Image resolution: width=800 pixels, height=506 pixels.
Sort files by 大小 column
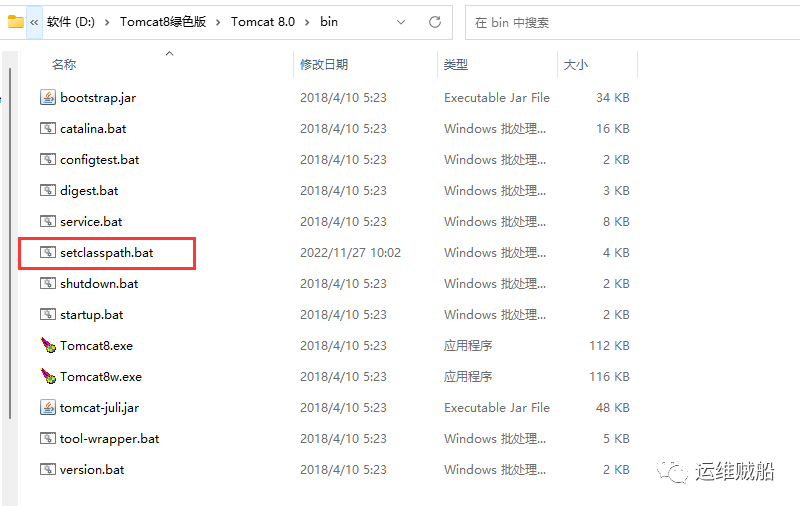point(576,65)
